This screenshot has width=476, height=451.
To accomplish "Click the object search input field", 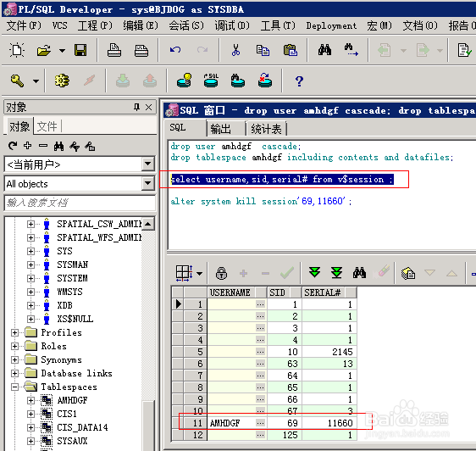I will (80, 203).
